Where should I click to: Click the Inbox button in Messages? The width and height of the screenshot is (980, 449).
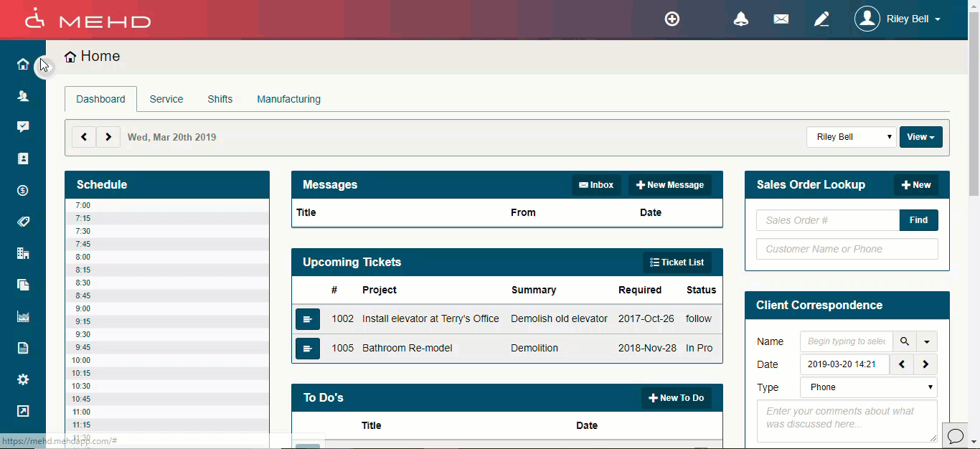pos(596,185)
